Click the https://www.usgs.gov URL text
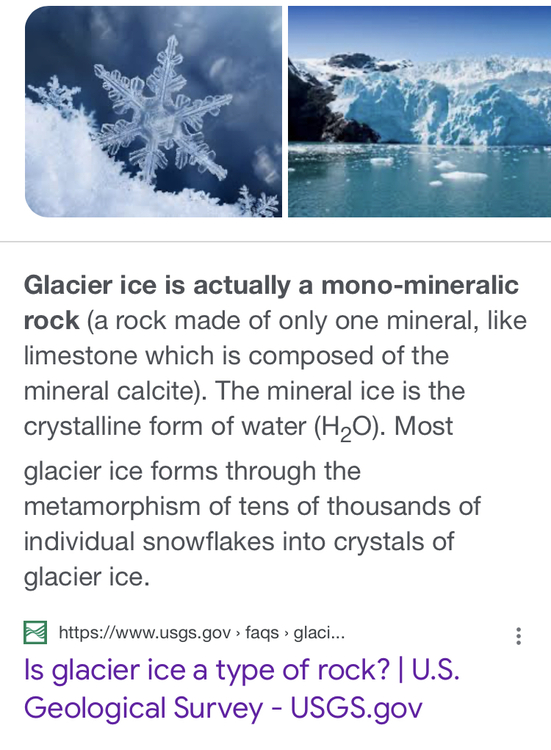Viewport: 551px width, 750px height. click(x=144, y=633)
